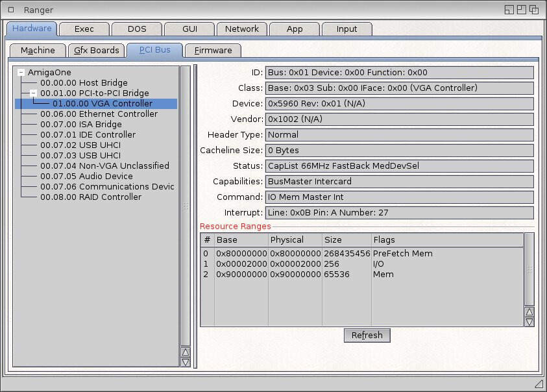Open the Firmware sub-tab
This screenshot has height=392, width=547.
click(x=213, y=51)
